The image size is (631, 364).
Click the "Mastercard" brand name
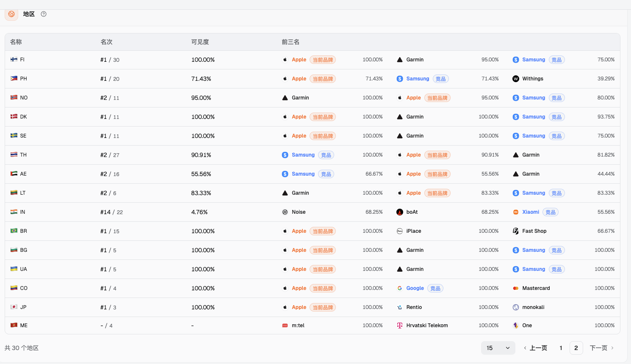536,288
